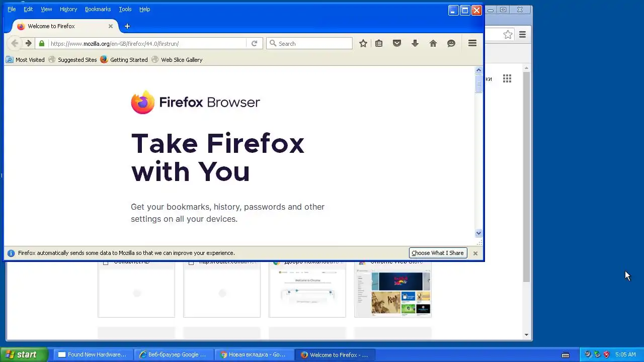Go to Firefox home page icon
The height and width of the screenshot is (362, 644).
tap(433, 44)
